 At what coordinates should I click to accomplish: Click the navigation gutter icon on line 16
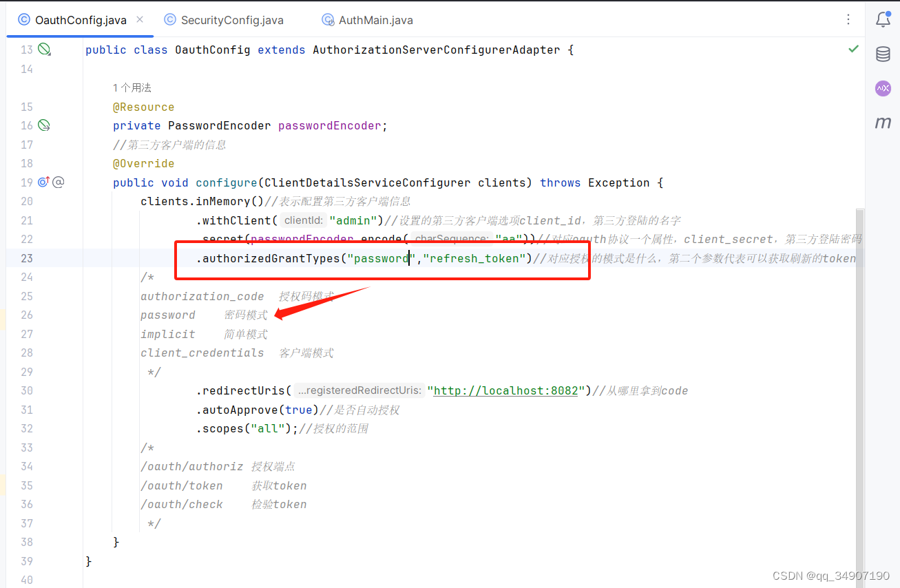click(43, 125)
